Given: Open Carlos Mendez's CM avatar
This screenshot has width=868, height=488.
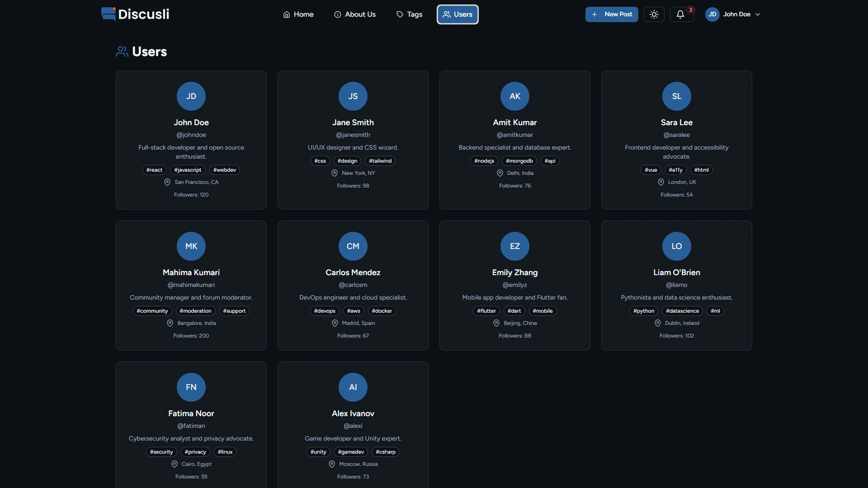Looking at the screenshot, I should [353, 246].
